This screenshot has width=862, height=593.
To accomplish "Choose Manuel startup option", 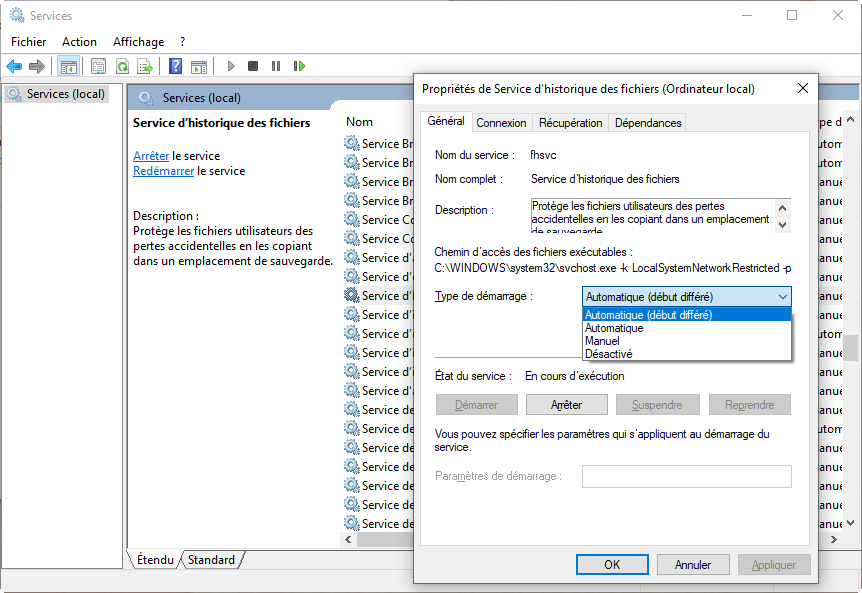I will tap(687, 341).
